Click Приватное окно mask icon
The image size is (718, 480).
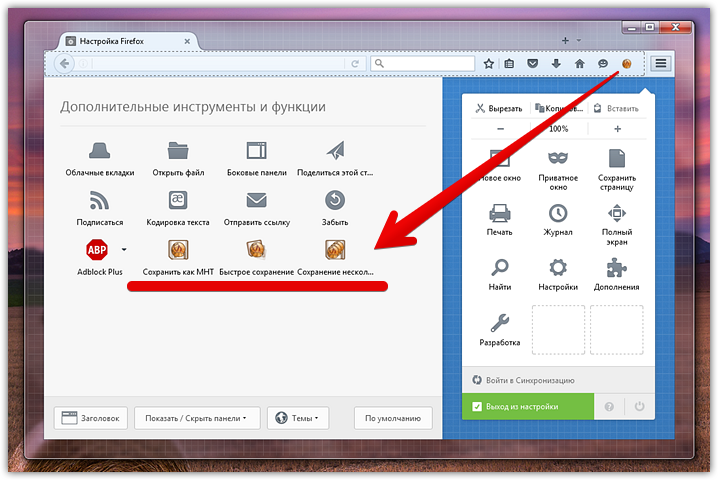pos(558,158)
